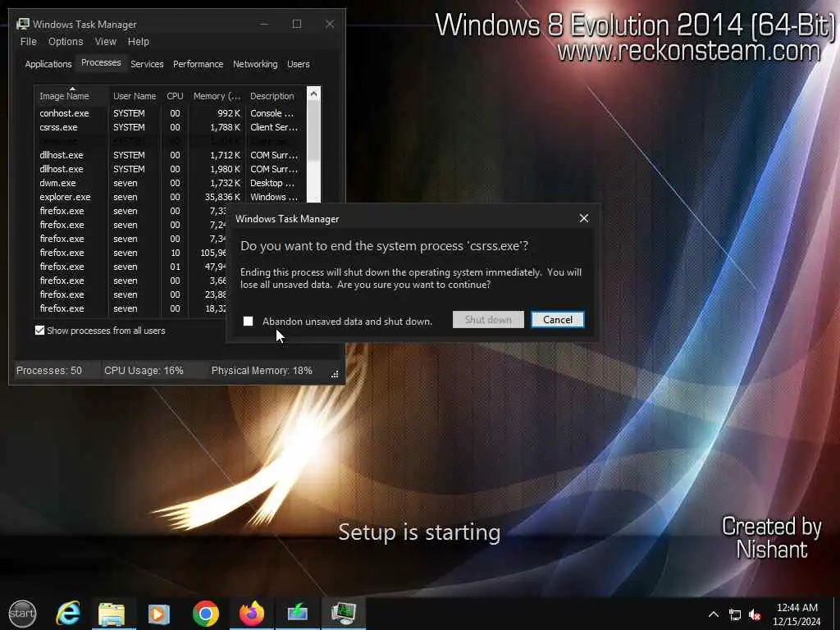Click the start orb button

coord(22,614)
